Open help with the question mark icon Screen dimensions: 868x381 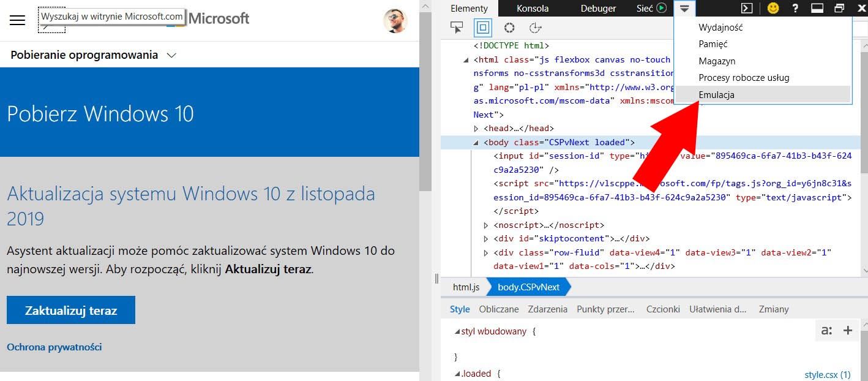point(795,8)
